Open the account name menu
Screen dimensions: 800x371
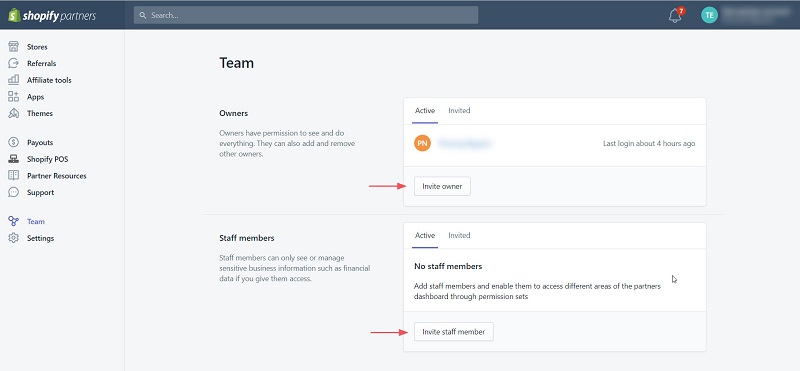click(x=757, y=15)
